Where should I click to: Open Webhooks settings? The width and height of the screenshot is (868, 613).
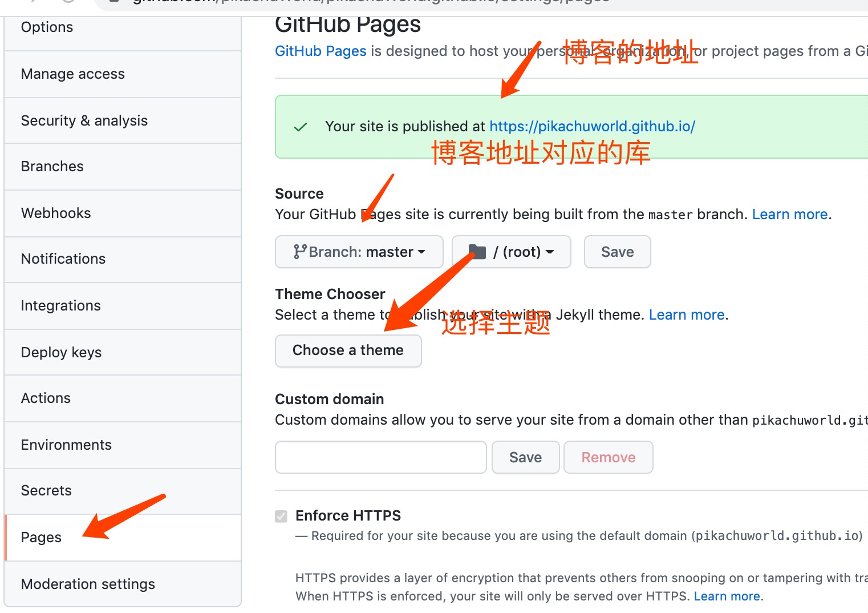(123, 213)
